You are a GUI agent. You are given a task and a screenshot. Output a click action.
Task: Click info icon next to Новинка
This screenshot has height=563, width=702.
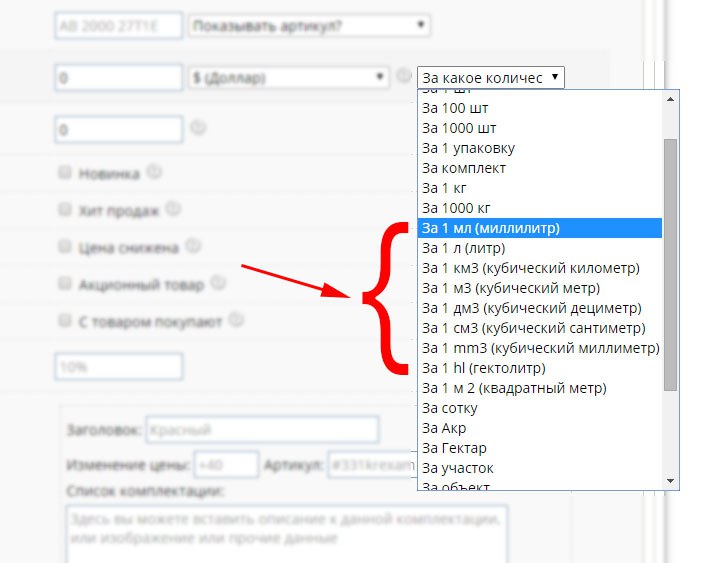(x=153, y=172)
